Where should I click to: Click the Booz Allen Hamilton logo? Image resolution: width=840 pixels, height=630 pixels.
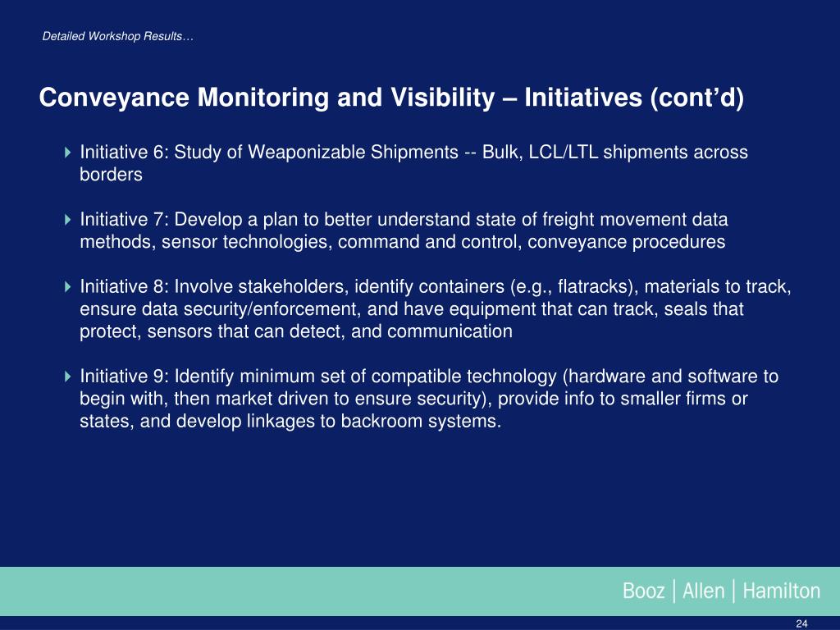721,591
